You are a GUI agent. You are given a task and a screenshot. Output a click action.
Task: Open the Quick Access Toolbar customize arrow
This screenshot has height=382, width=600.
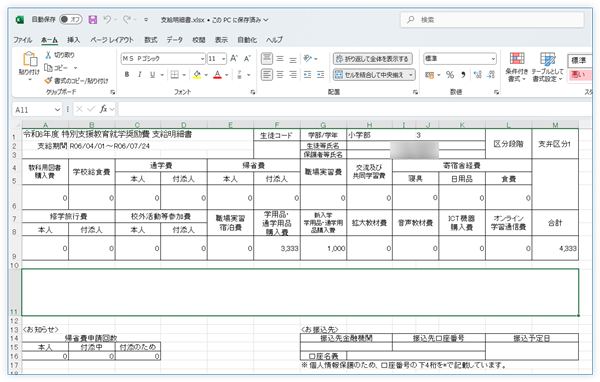click(146, 20)
